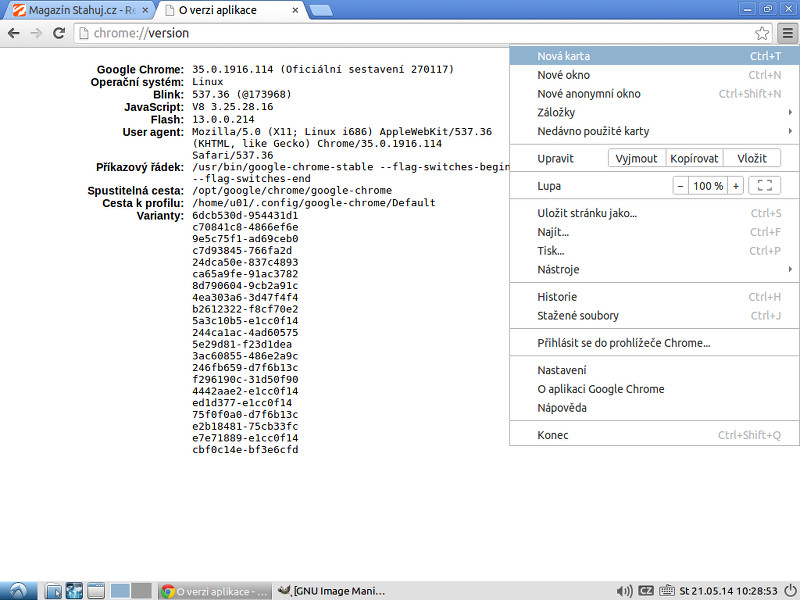Select O aplikaci Google Chrome
Image resolution: width=800 pixels, height=600 pixels.
coord(655,389)
